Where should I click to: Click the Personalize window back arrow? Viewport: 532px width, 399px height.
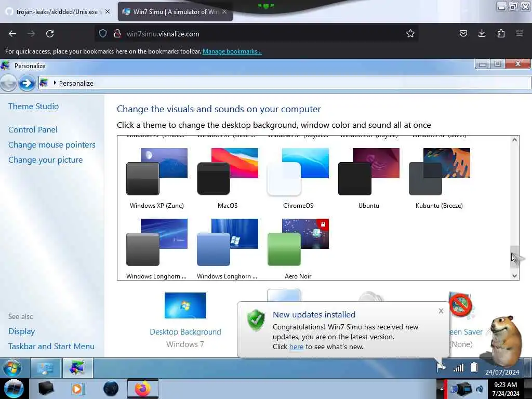pos(8,83)
